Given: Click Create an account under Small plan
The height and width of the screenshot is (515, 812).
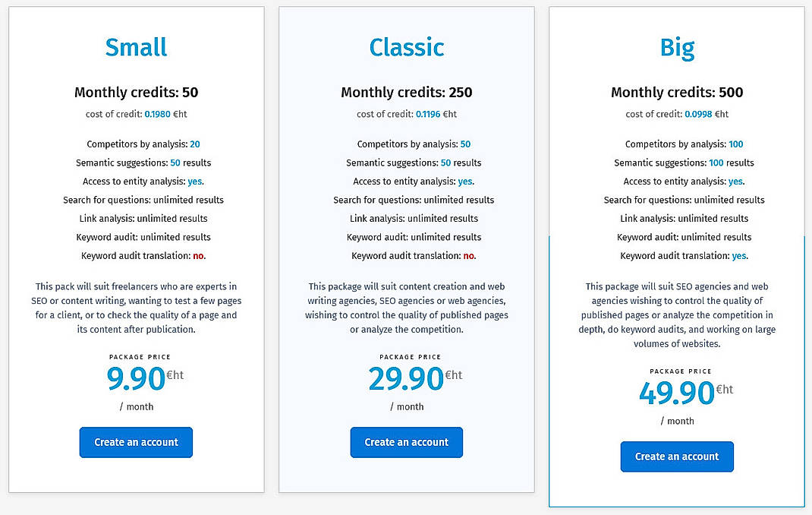Looking at the screenshot, I should pos(135,442).
